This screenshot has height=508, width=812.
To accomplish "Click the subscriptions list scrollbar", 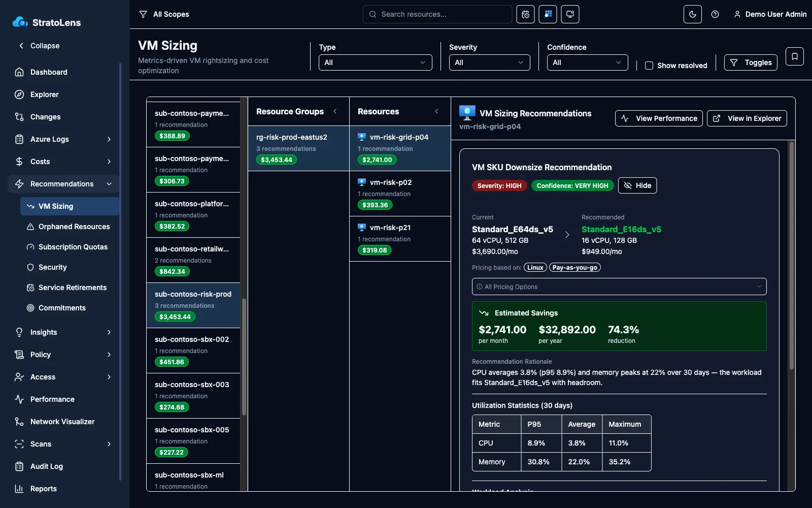I will 244,357.
